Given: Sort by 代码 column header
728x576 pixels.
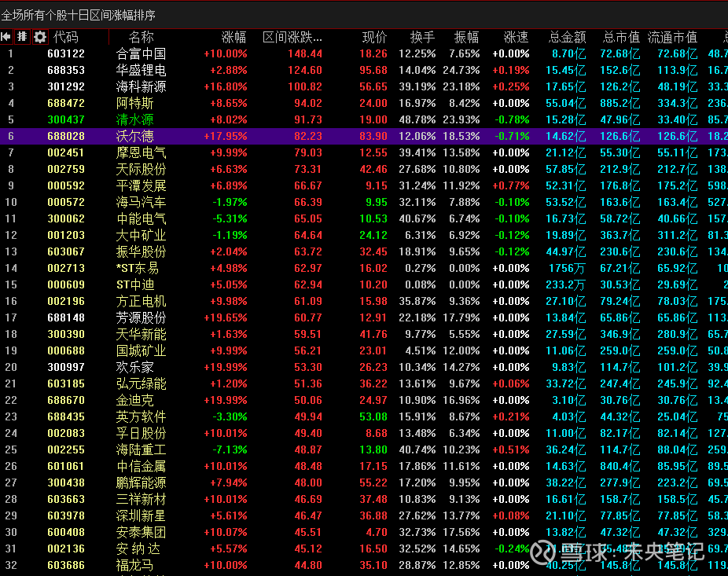Looking at the screenshot, I should pos(66,37).
